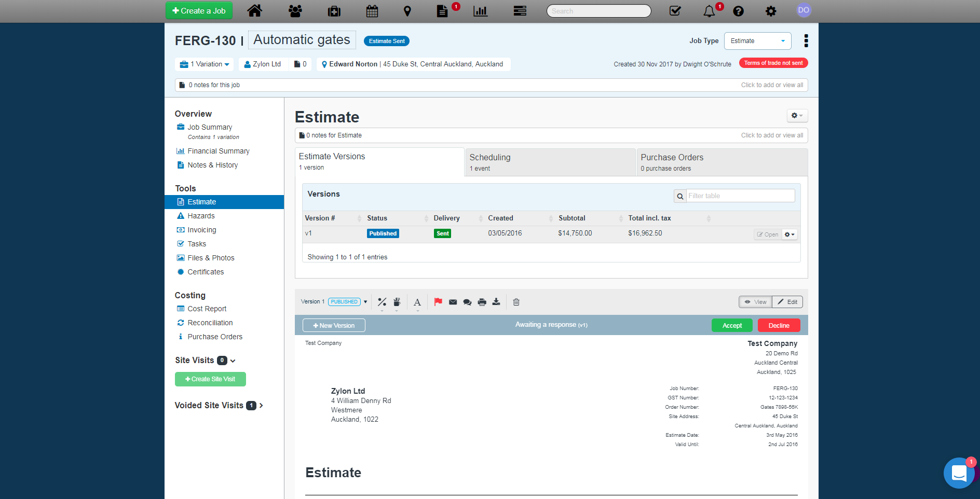Switch to Purchase Orders tab
The height and width of the screenshot is (499, 980).
(722, 162)
